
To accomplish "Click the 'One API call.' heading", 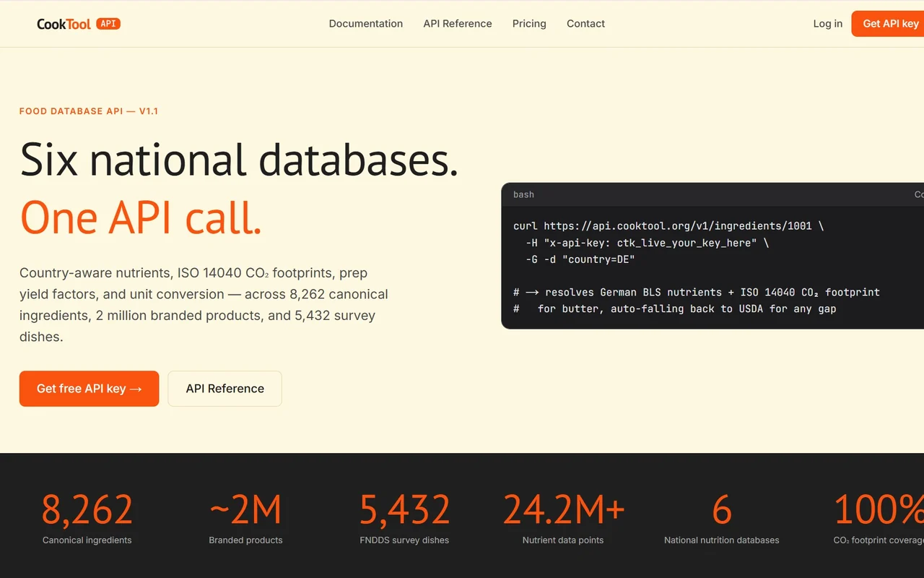I will click(141, 217).
